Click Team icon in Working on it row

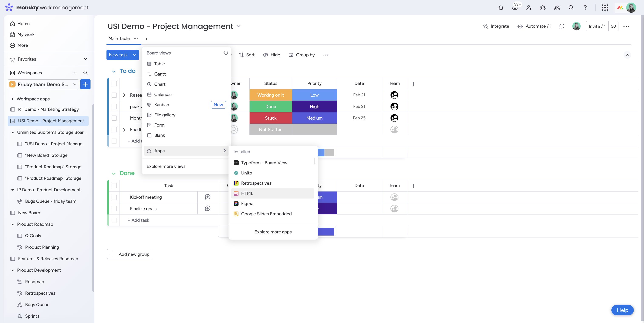(394, 95)
